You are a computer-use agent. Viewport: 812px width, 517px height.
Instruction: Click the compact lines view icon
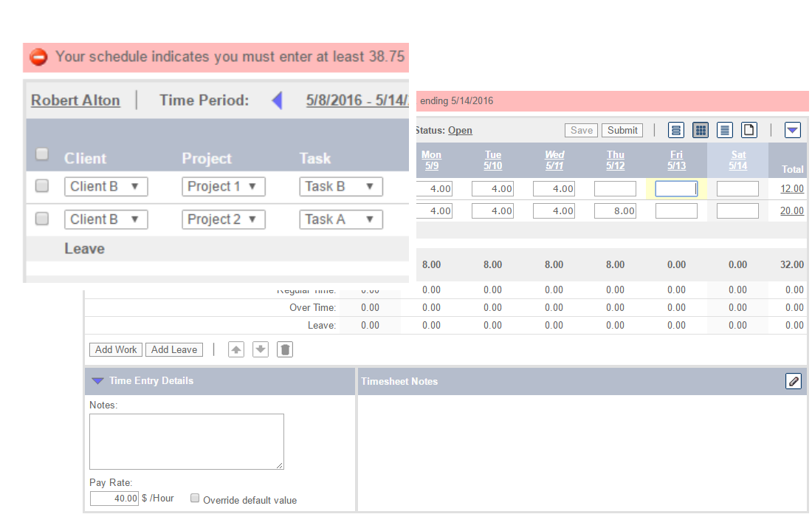click(x=724, y=130)
